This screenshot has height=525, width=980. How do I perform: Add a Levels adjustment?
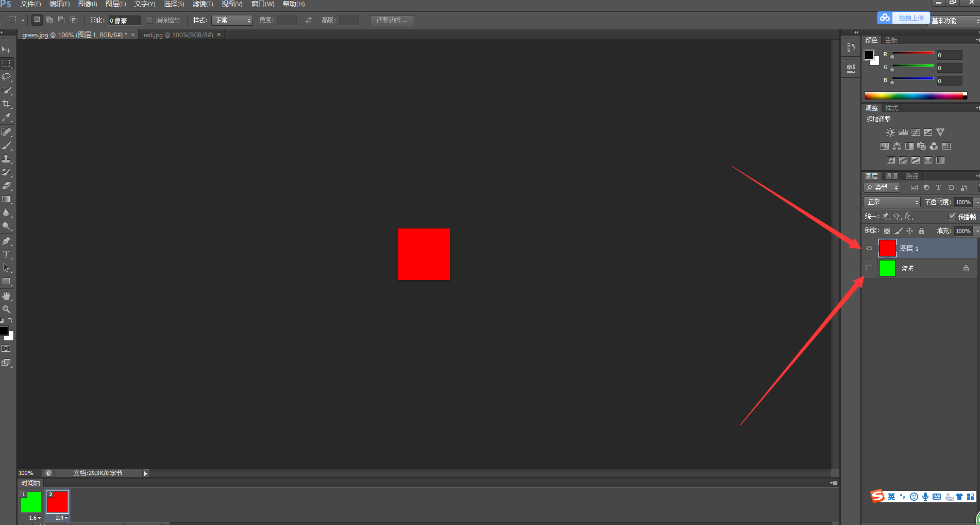903,133
